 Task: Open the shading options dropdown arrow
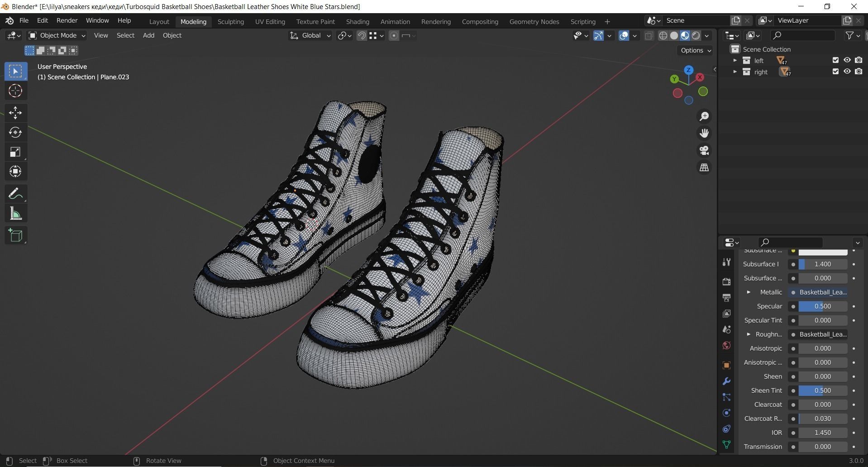707,36
